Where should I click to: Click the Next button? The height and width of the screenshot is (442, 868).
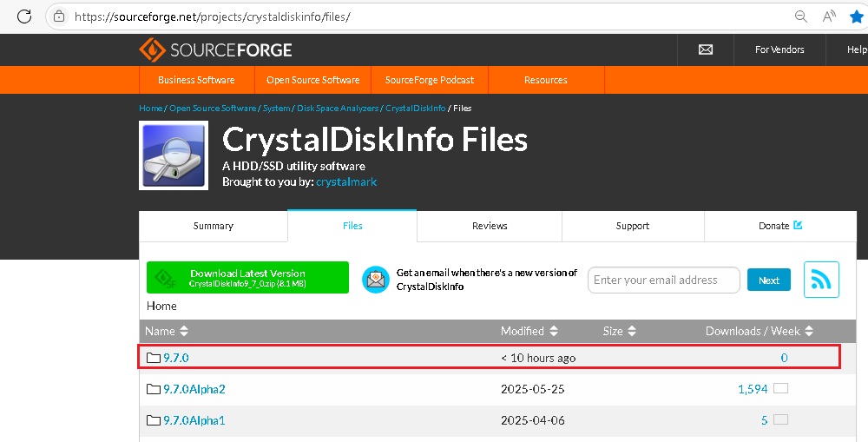click(769, 280)
